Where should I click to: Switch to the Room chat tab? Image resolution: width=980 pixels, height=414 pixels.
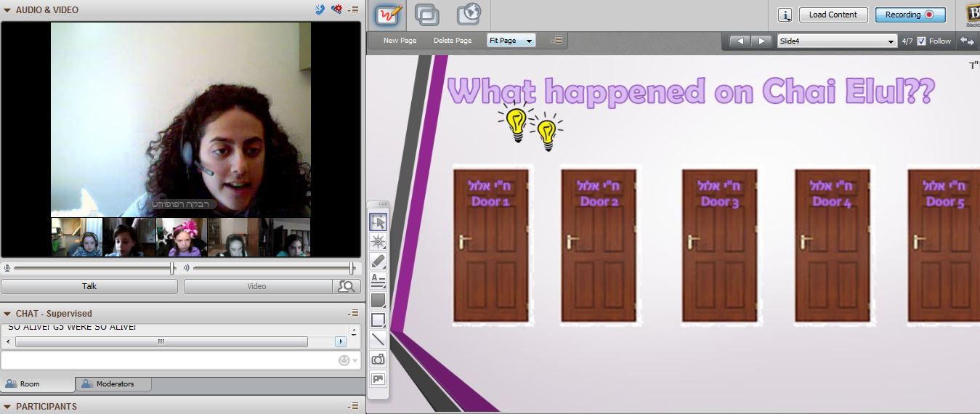[38, 383]
